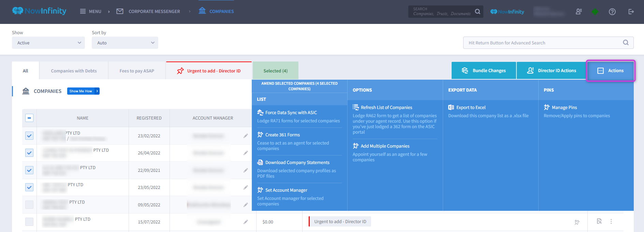Open the user list icon in header
644x232 pixels.
click(x=579, y=12)
